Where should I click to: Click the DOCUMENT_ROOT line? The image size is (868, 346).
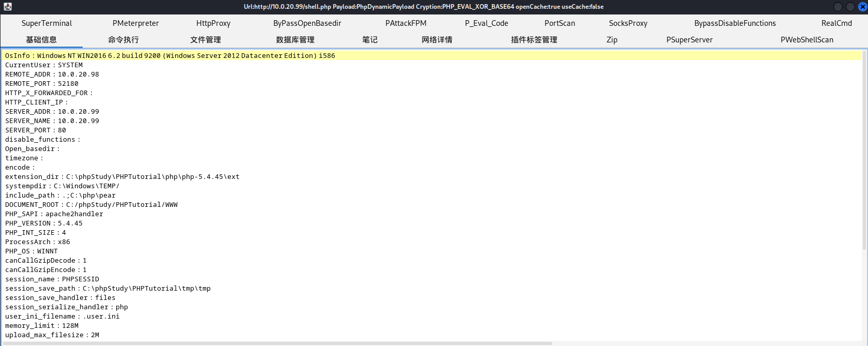91,204
